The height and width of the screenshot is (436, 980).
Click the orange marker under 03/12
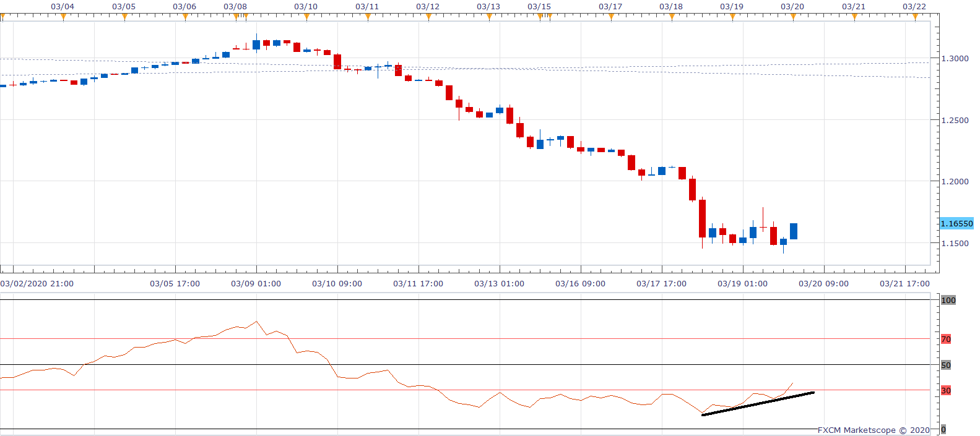click(x=428, y=17)
